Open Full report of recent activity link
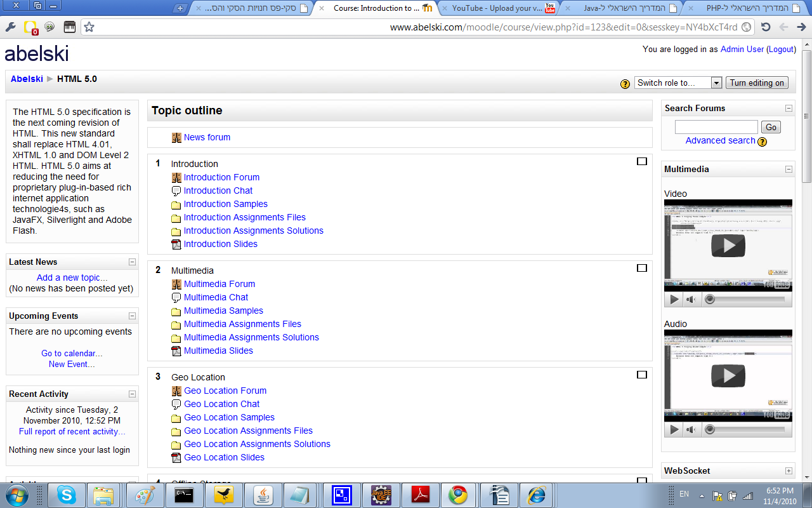Image resolution: width=812 pixels, height=508 pixels. (x=72, y=431)
